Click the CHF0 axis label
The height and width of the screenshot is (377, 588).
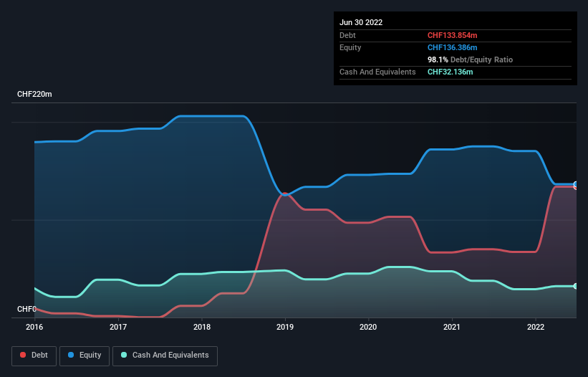pyautogui.click(x=26, y=309)
